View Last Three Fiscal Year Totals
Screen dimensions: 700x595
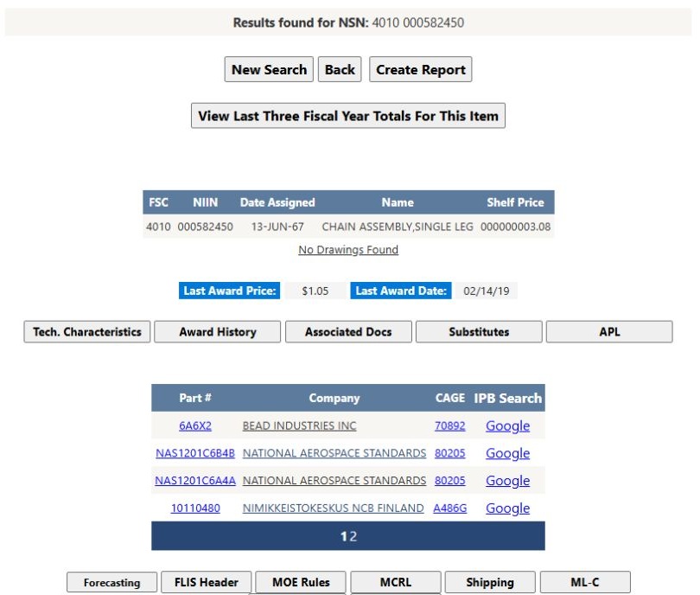(348, 116)
